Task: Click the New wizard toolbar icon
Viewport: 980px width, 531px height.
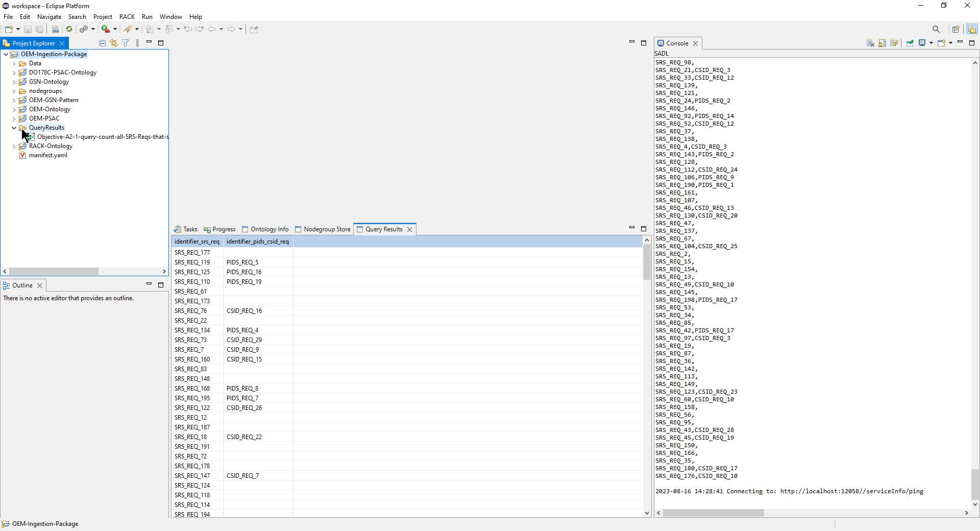Action: [9, 29]
